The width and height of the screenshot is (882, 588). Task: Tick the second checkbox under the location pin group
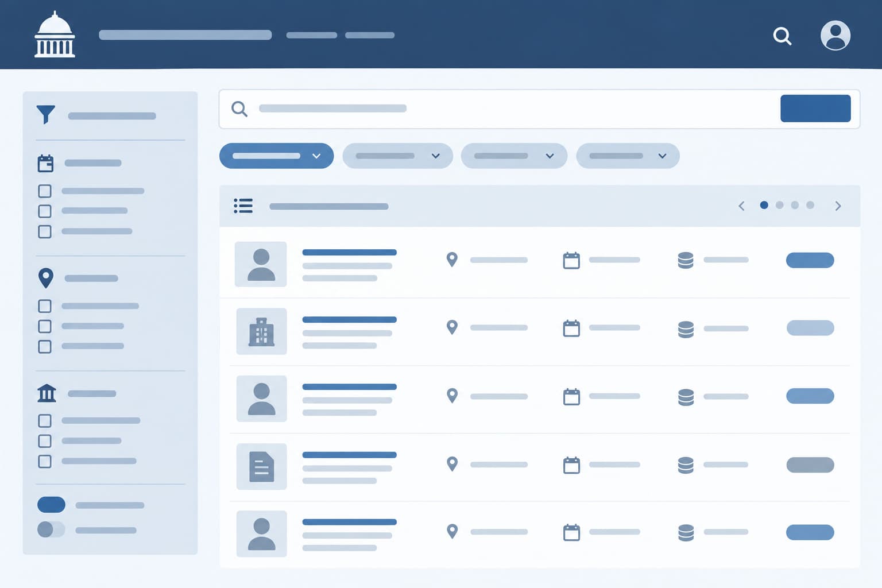tap(45, 326)
